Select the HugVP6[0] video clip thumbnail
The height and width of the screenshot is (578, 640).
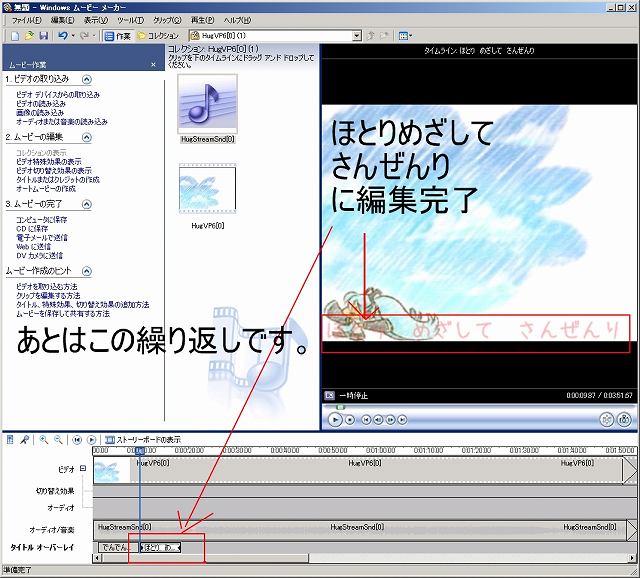pyautogui.click(x=207, y=189)
